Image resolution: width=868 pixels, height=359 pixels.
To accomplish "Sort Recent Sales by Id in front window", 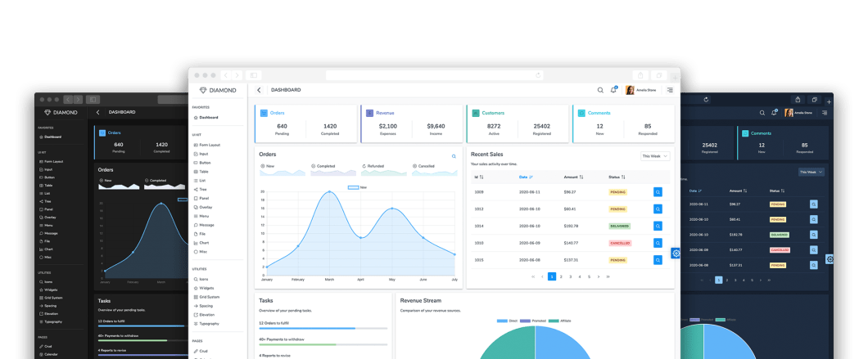I will 479,177.
